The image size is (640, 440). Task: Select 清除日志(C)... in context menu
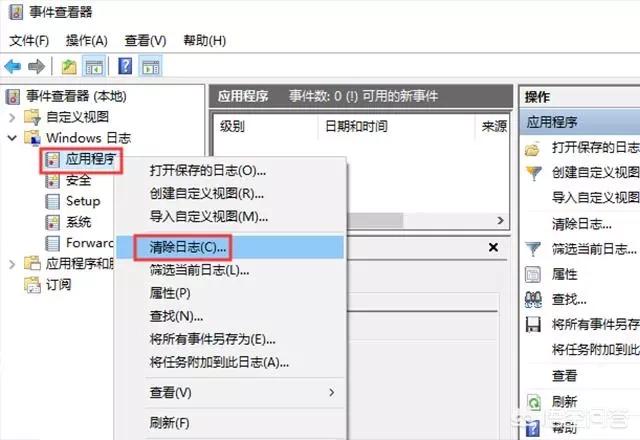[230, 247]
